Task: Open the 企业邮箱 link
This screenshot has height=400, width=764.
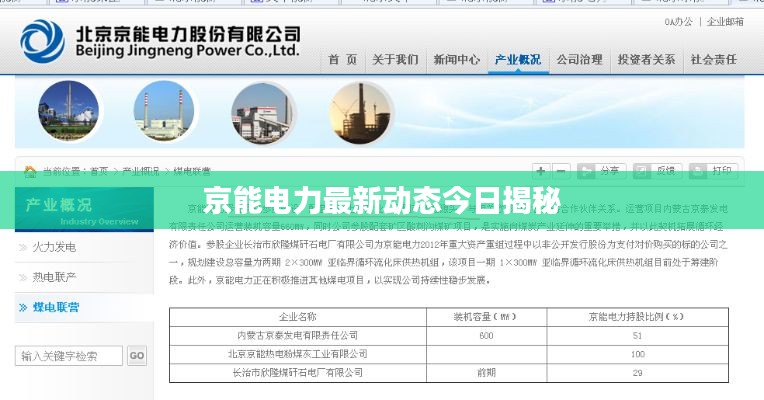Action: point(725,21)
